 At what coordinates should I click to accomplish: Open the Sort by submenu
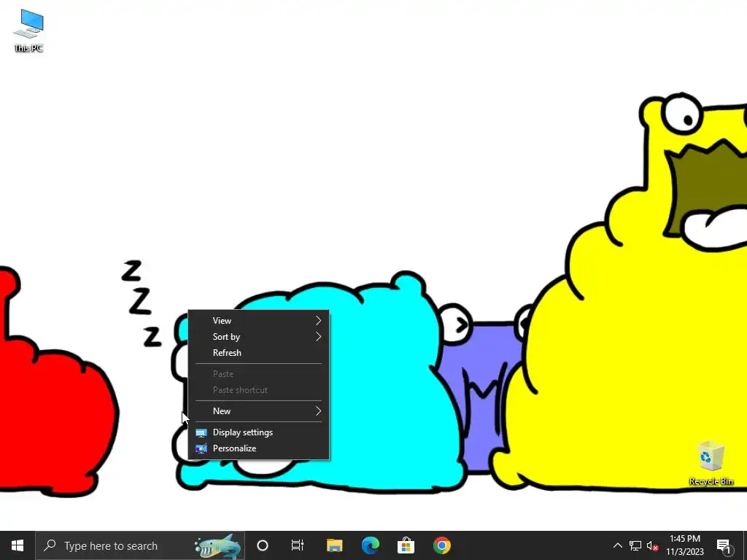pos(259,337)
